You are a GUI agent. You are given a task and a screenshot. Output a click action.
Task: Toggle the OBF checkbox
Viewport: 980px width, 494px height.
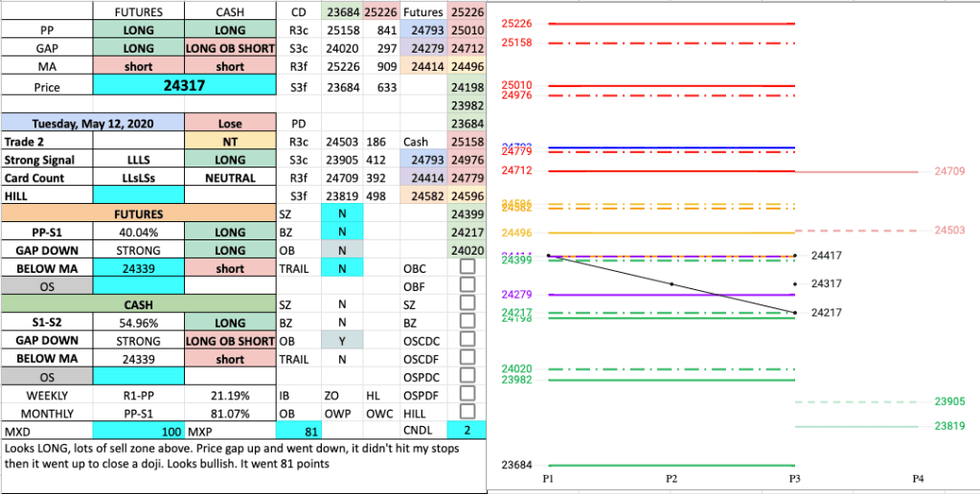click(467, 286)
